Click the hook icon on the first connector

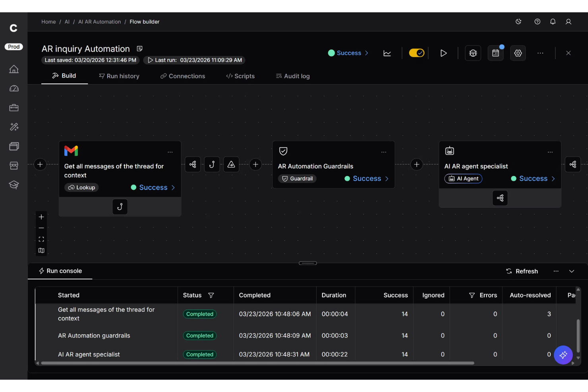(212, 164)
